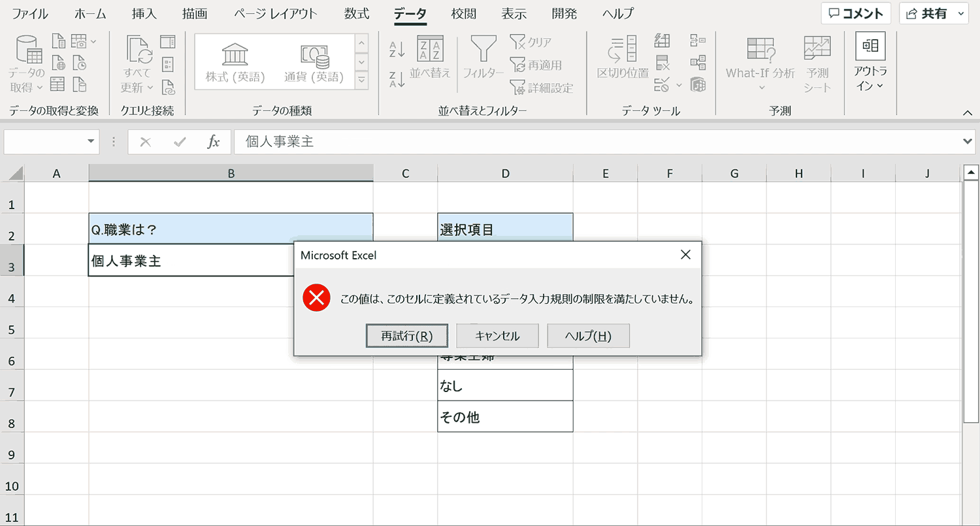Click the Edit Links workbook icon

point(168,86)
